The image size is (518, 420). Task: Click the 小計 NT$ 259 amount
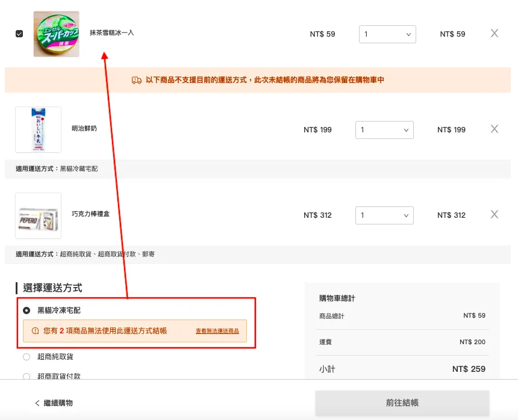[469, 369]
